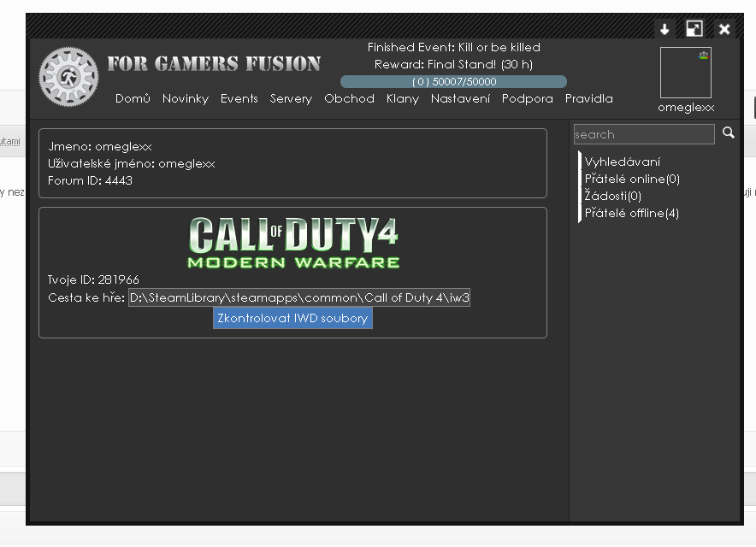Click the search magnifier icon
This screenshot has width=756, height=547.
click(728, 132)
